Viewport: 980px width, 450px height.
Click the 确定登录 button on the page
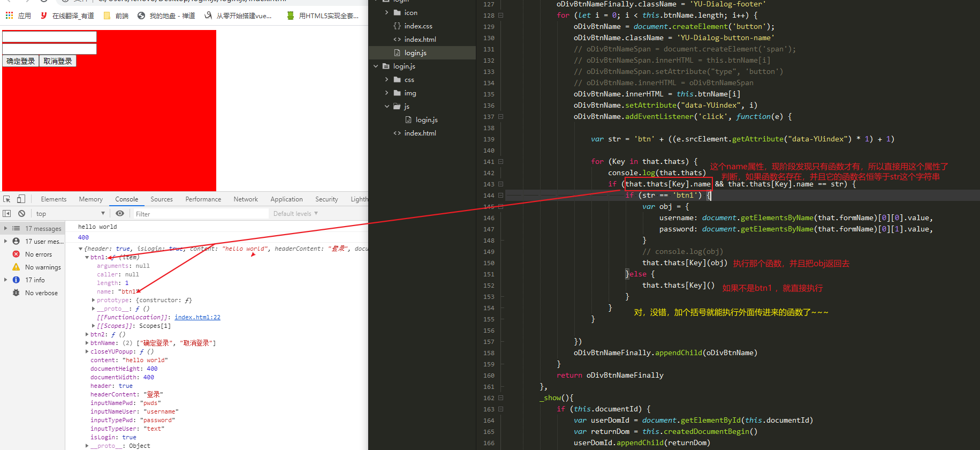coord(21,61)
